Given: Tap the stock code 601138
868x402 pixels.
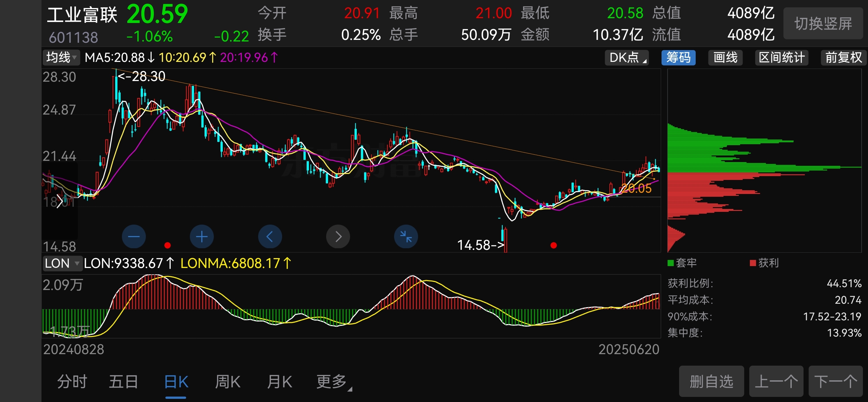Looking at the screenshot, I should (x=73, y=37).
